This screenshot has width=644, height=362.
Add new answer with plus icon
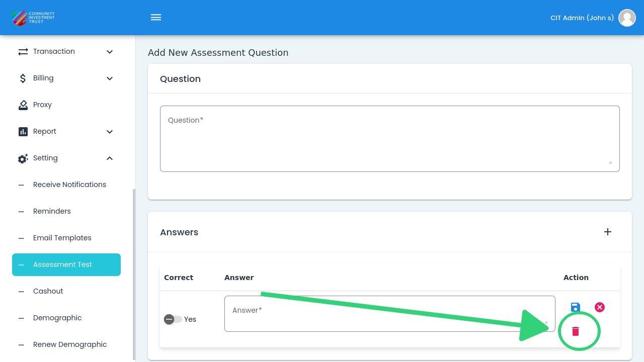[608, 232]
